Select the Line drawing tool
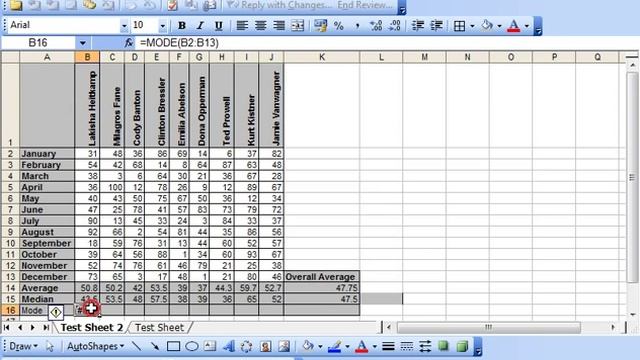Image resolution: width=640 pixels, height=360 pixels. pyautogui.click(x=136, y=347)
